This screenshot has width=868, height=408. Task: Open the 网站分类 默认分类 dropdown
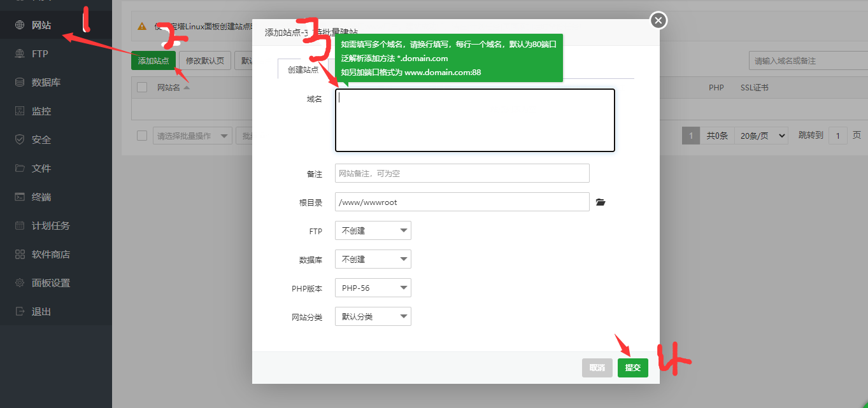click(373, 316)
